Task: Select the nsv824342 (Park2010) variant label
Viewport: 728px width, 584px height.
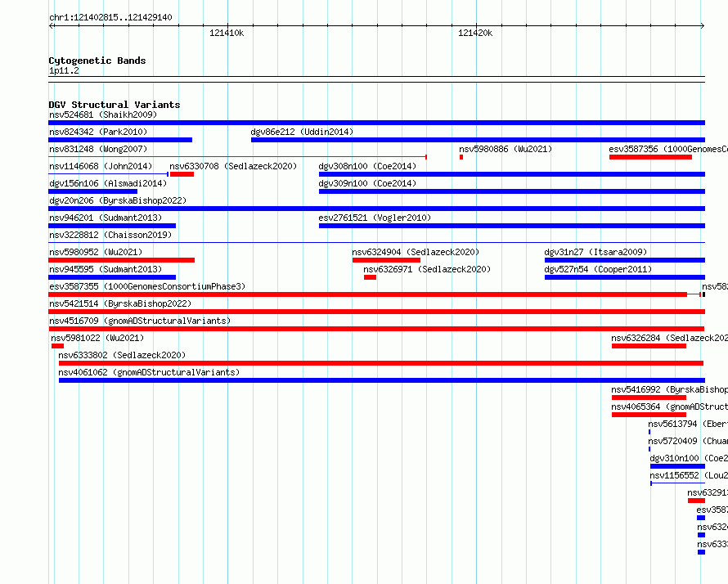Action: tap(98, 132)
